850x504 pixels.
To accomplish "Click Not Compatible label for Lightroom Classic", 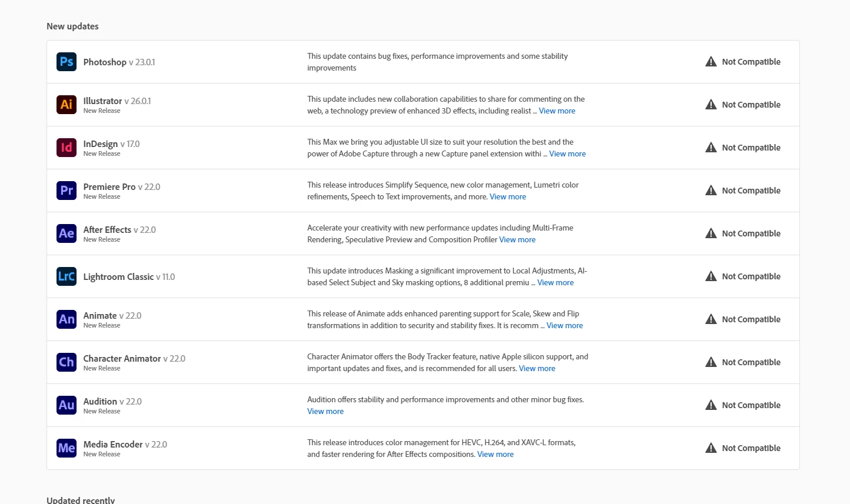I will pos(751,276).
